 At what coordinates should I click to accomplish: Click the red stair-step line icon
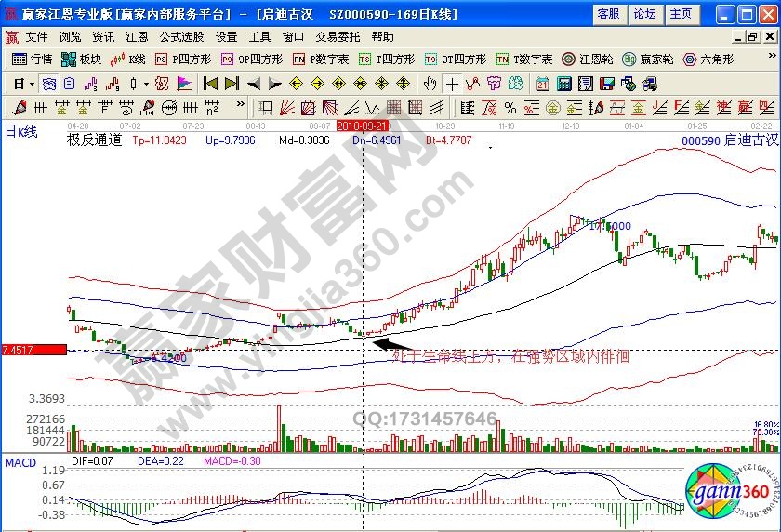(x=113, y=84)
